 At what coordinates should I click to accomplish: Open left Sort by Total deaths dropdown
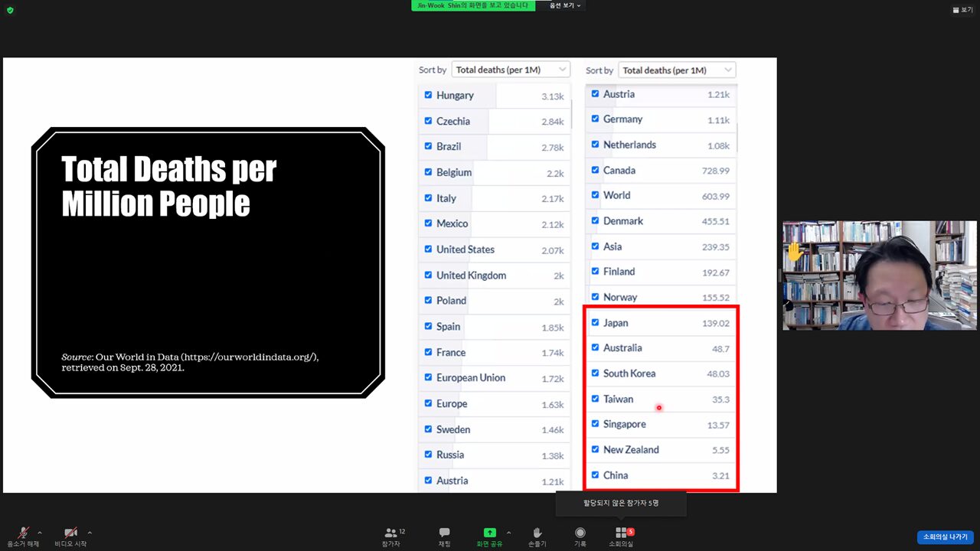(511, 70)
